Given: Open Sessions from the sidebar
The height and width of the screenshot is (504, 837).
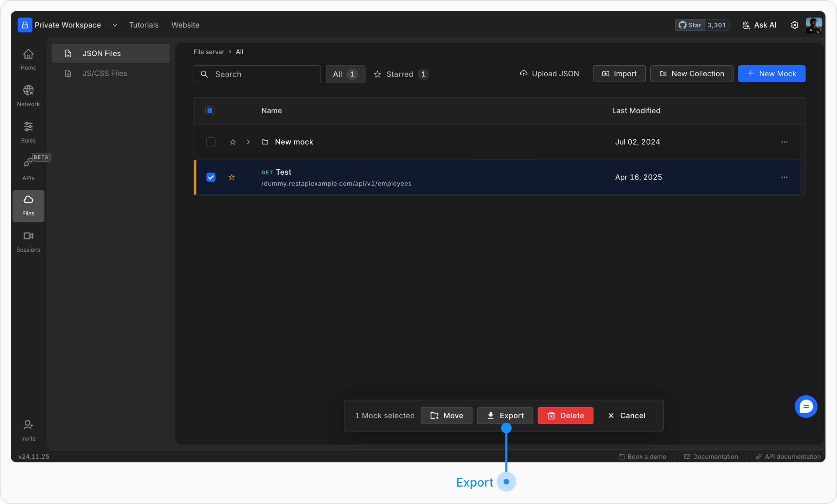Looking at the screenshot, I should click(x=28, y=242).
